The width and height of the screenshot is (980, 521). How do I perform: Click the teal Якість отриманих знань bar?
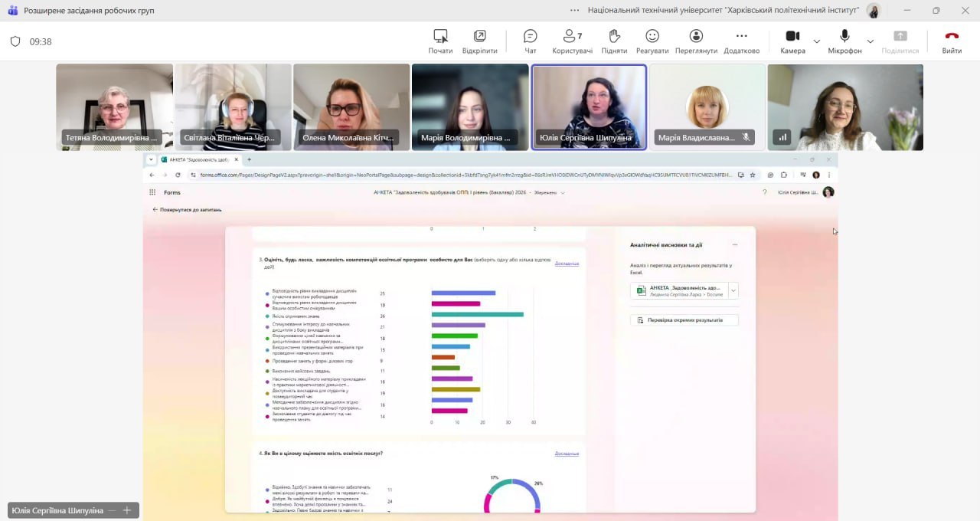click(x=477, y=315)
